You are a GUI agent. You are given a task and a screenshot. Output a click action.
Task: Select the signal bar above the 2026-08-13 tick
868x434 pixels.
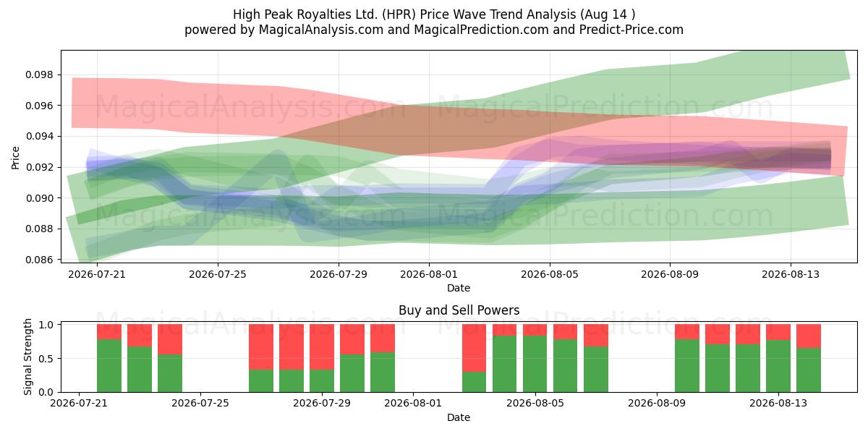coord(778,358)
